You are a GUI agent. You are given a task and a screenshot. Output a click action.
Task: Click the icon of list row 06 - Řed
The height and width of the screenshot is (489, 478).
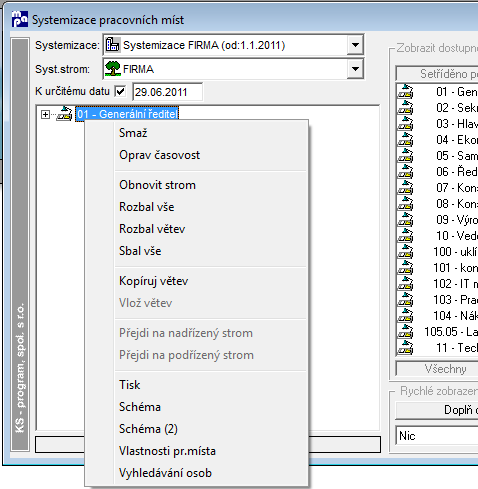coord(405,172)
